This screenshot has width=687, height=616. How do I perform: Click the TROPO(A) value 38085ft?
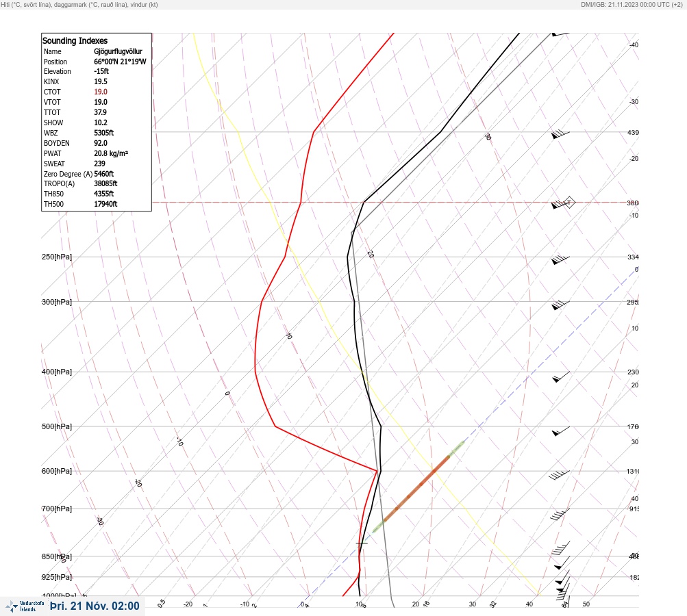pyautogui.click(x=105, y=183)
